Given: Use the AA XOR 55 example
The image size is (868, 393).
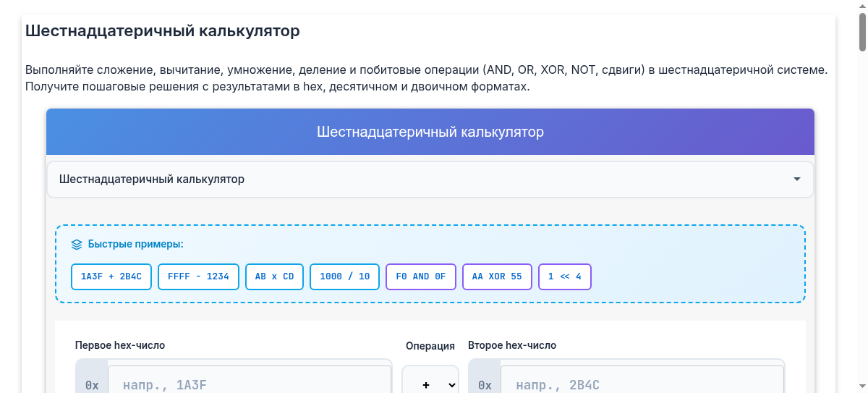Looking at the screenshot, I should pyautogui.click(x=497, y=276).
